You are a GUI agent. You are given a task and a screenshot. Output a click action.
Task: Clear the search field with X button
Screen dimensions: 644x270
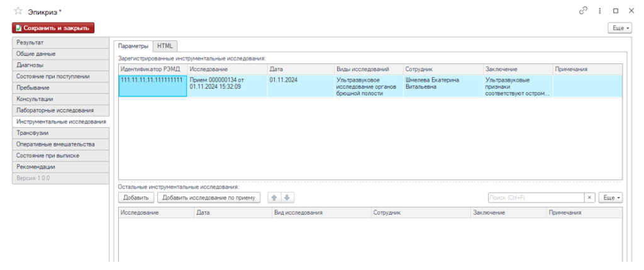point(589,198)
